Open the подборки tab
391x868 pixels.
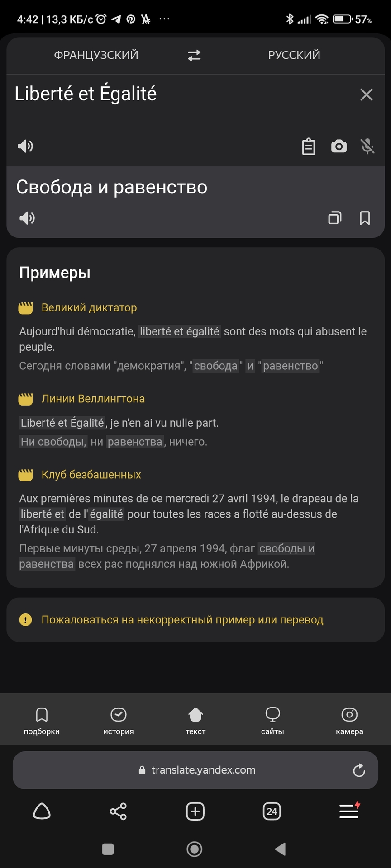pyautogui.click(x=42, y=721)
